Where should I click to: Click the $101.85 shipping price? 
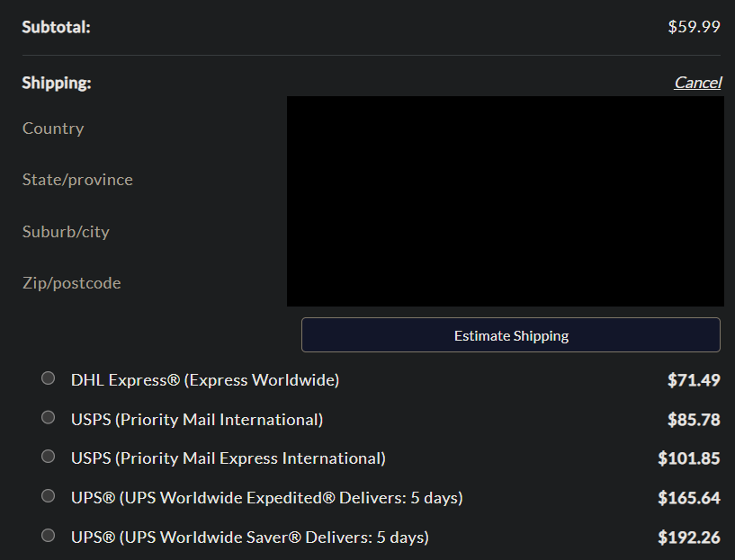tap(689, 458)
